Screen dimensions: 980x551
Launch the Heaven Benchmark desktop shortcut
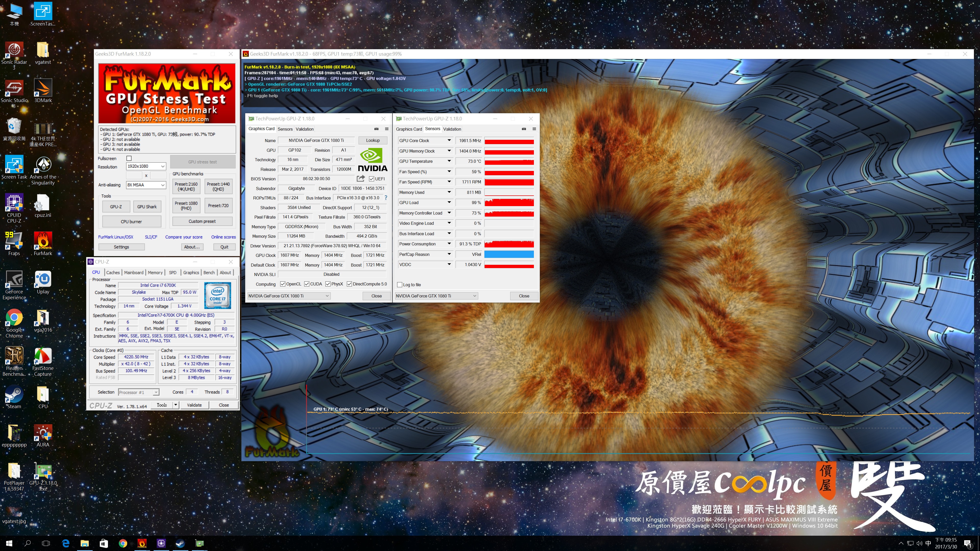[x=14, y=362]
